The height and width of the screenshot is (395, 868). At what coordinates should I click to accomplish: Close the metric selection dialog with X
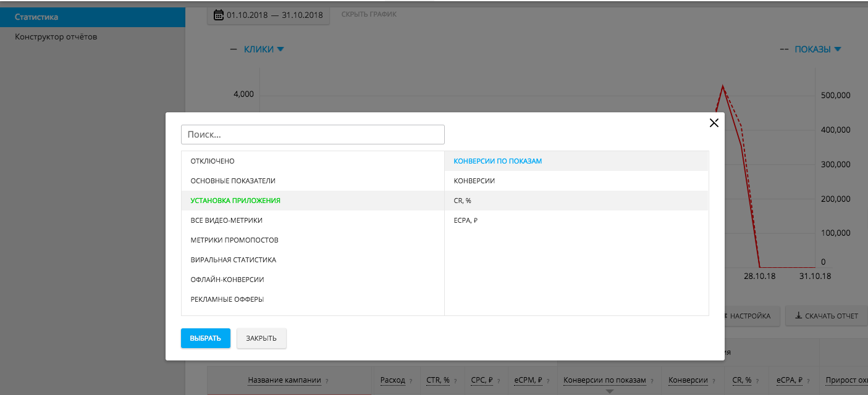pyautogui.click(x=714, y=123)
